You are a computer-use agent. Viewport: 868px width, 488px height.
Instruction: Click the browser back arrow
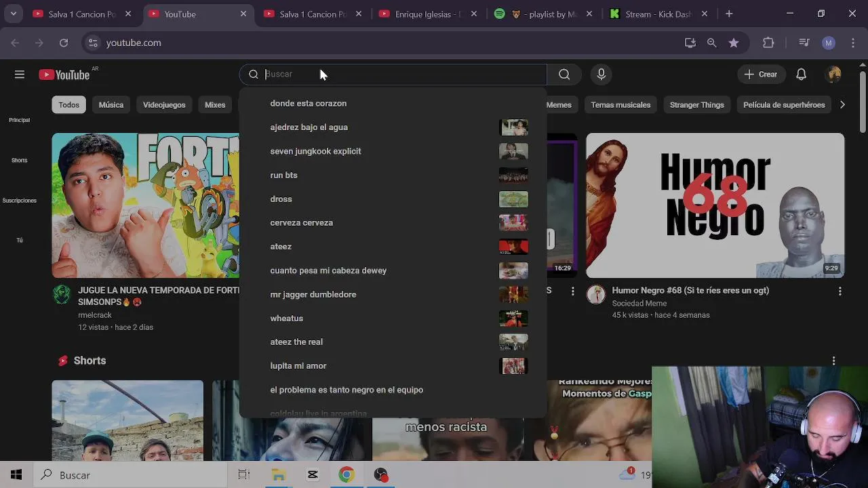(15, 43)
